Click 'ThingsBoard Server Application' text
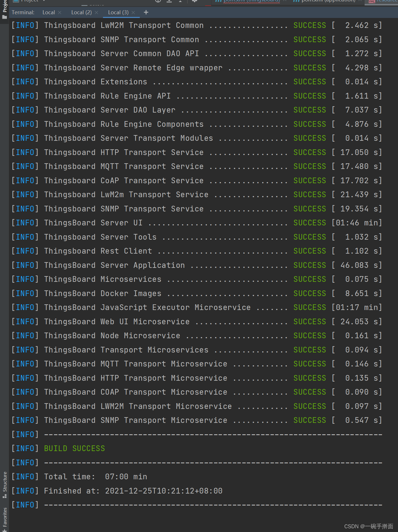The width and height of the screenshot is (398, 532). 114,265
